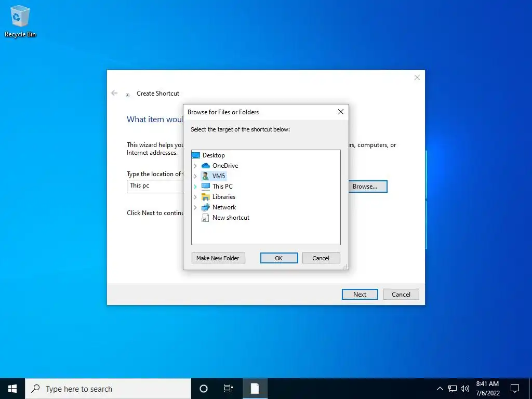Open the notification center icon
The height and width of the screenshot is (399, 532).
tap(515, 389)
